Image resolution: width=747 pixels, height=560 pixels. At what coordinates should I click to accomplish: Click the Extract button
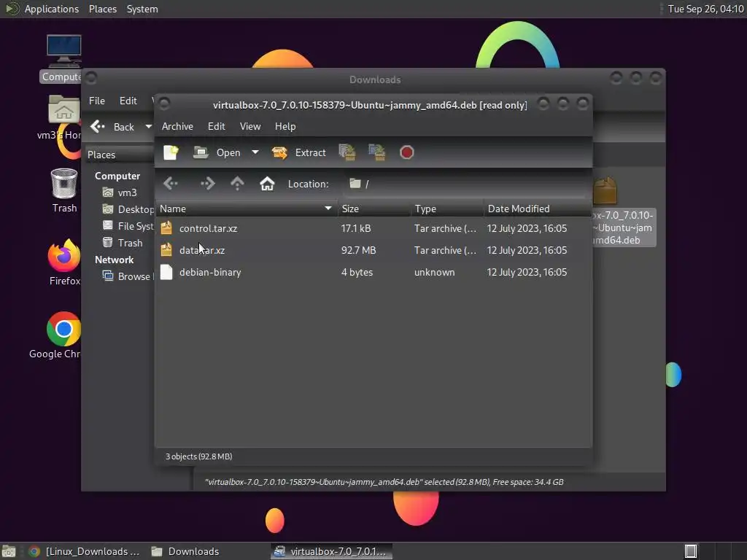[x=298, y=152]
